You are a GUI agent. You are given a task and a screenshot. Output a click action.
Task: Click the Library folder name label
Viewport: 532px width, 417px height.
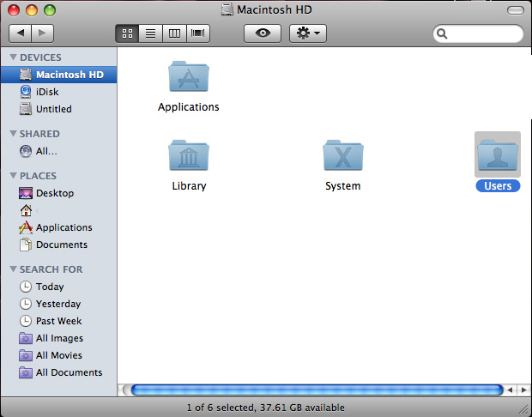(189, 186)
